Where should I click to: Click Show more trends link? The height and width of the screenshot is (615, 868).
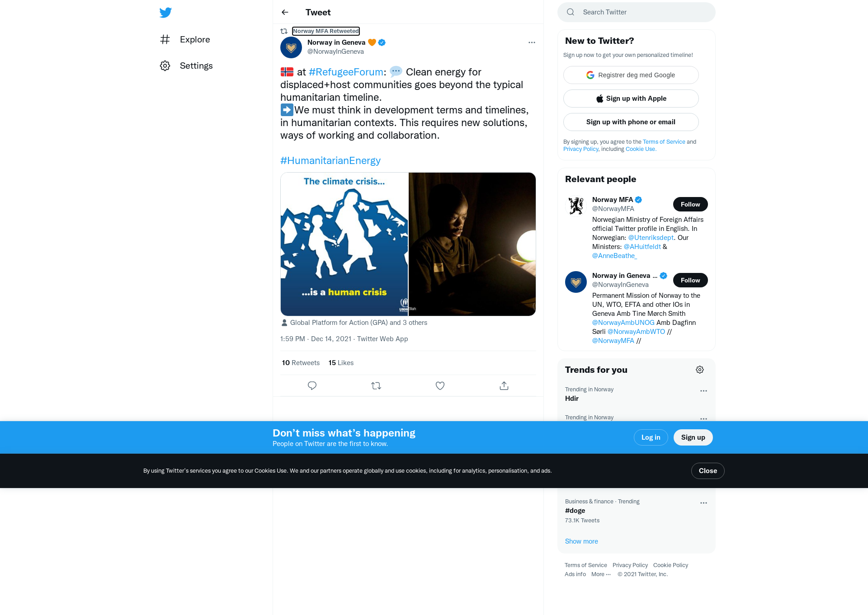[581, 541]
